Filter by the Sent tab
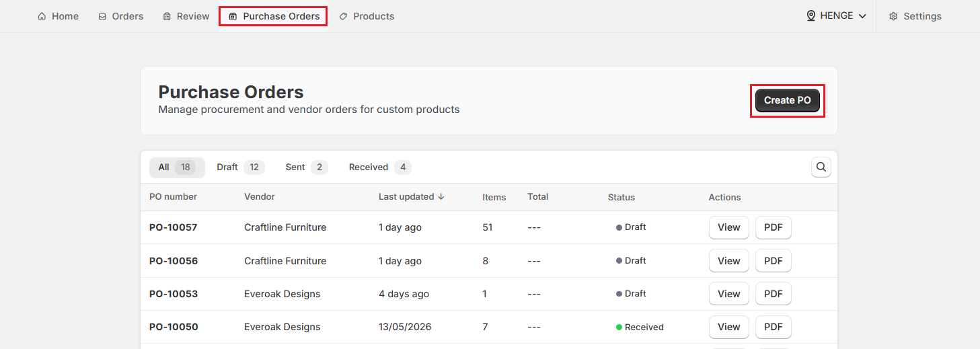This screenshot has height=349, width=980. coord(306,167)
